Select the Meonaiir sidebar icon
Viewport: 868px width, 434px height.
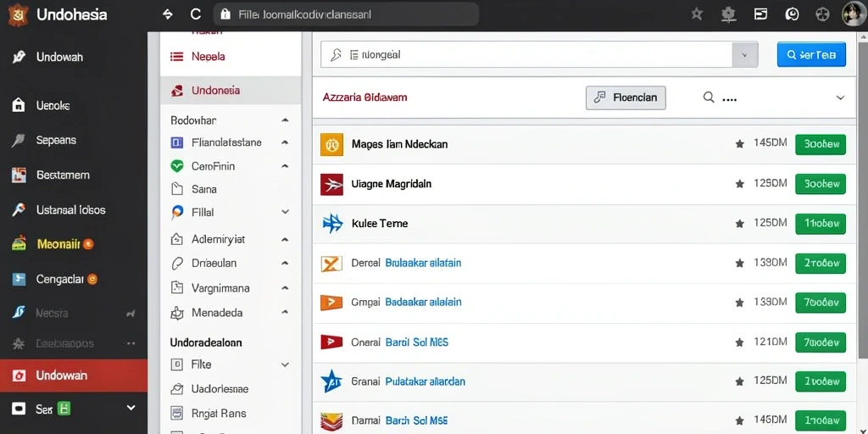click(x=19, y=243)
